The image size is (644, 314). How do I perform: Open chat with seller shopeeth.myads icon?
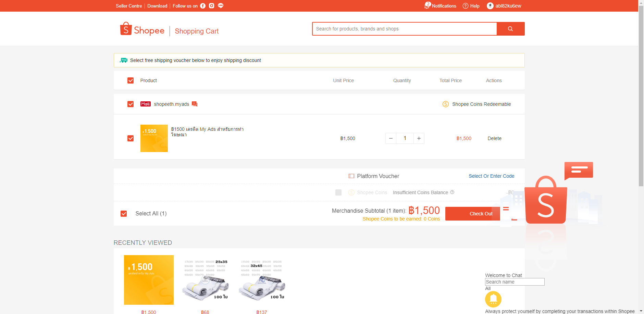pyautogui.click(x=195, y=104)
